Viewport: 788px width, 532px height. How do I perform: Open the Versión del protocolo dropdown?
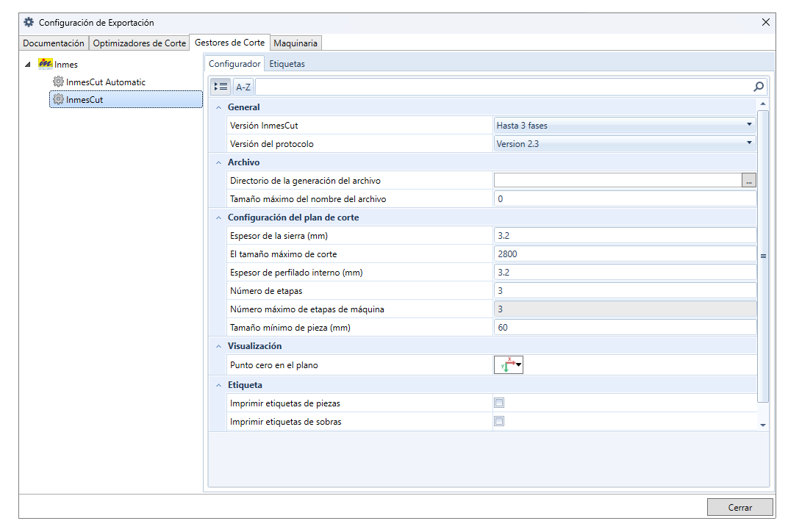coord(625,144)
